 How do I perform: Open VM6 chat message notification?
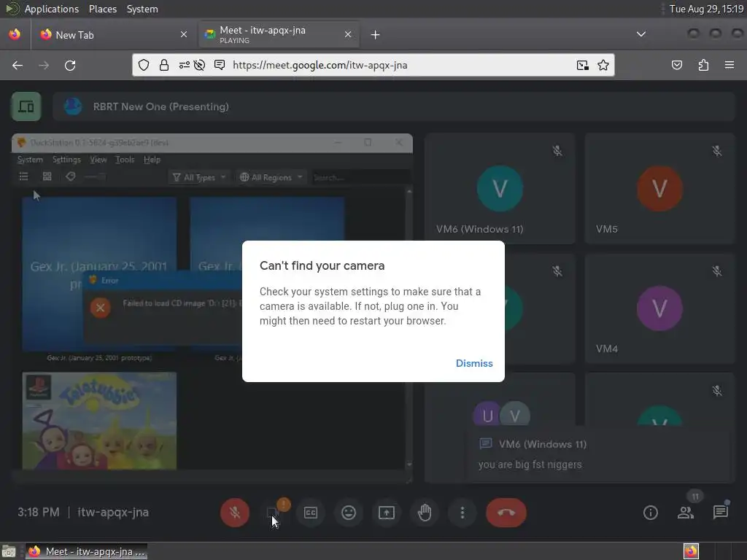coord(597,454)
